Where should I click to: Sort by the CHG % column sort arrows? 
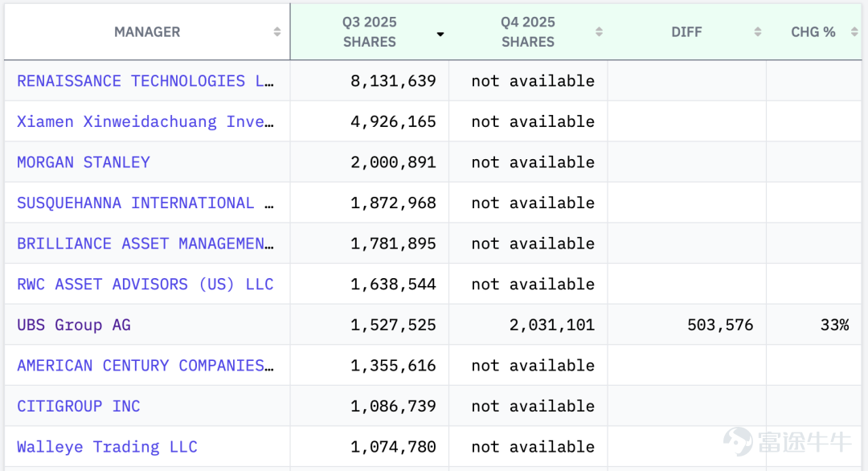tap(854, 32)
